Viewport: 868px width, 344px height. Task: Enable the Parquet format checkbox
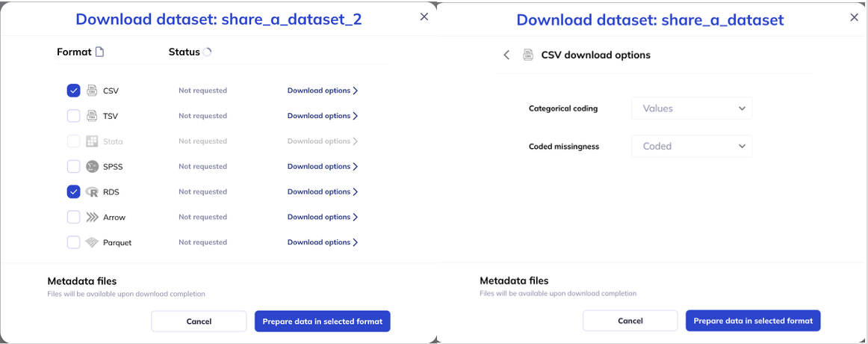click(x=74, y=242)
